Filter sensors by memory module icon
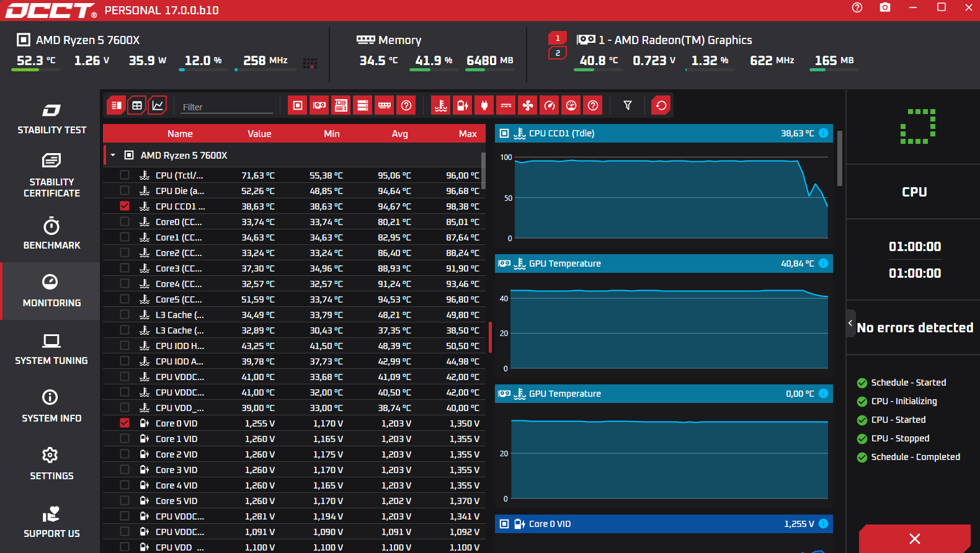Screen dimensions: 980x553 click(x=385, y=105)
